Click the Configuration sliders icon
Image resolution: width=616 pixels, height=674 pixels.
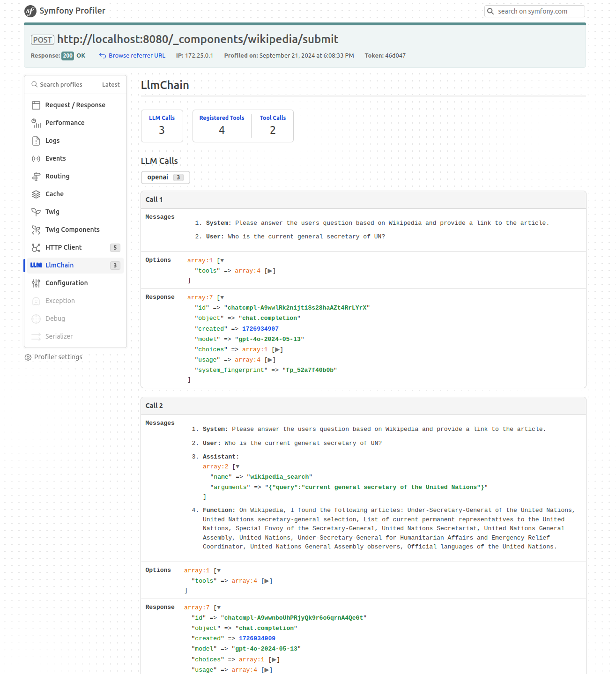coord(36,283)
